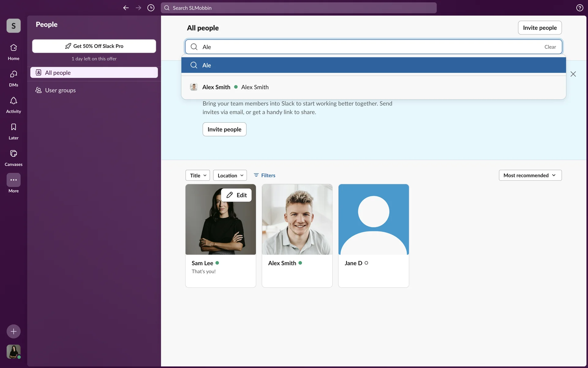Click Invite people in the header
588x368 pixels.
540,28
